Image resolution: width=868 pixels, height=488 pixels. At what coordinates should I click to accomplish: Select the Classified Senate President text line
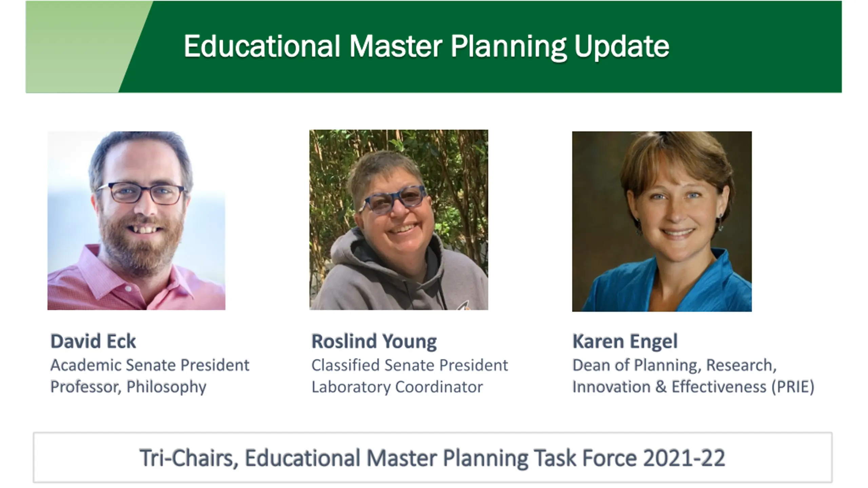(x=410, y=365)
